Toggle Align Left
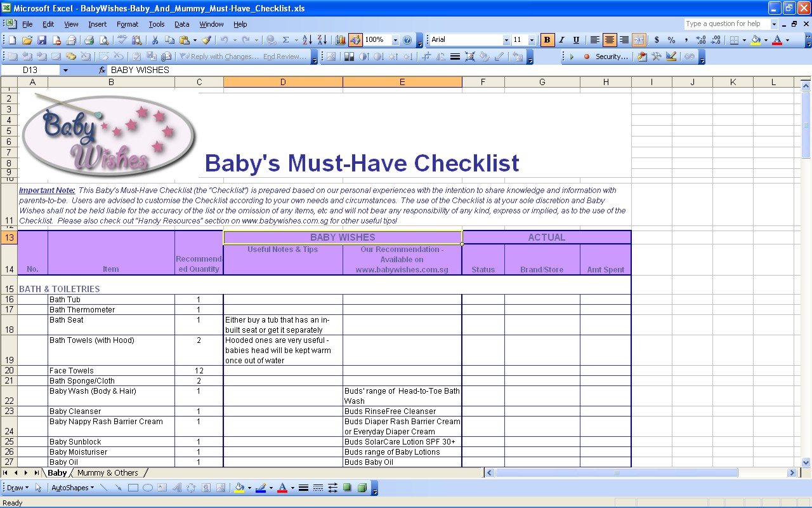 [594, 40]
